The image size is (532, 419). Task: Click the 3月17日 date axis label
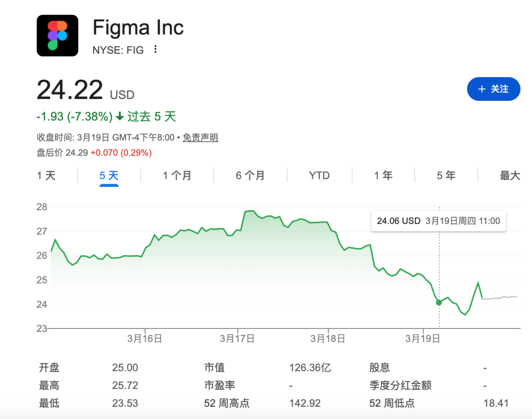tap(237, 339)
